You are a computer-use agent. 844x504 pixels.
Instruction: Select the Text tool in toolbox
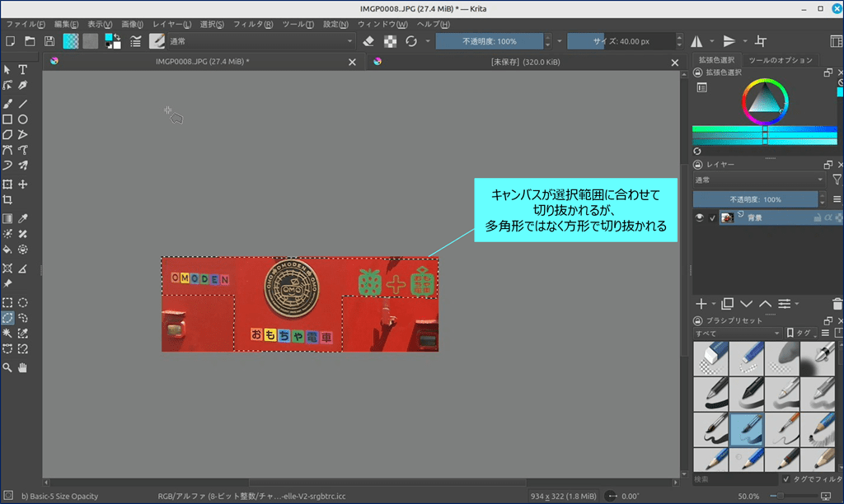23,71
